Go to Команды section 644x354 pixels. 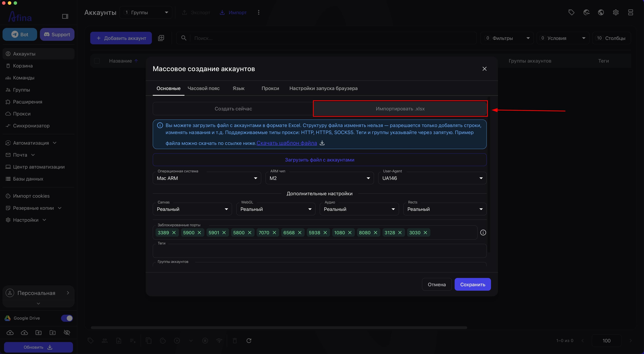(39, 78)
